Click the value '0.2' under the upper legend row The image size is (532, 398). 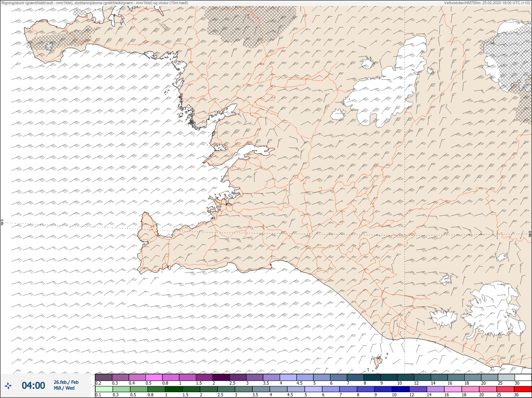[x=98, y=383]
